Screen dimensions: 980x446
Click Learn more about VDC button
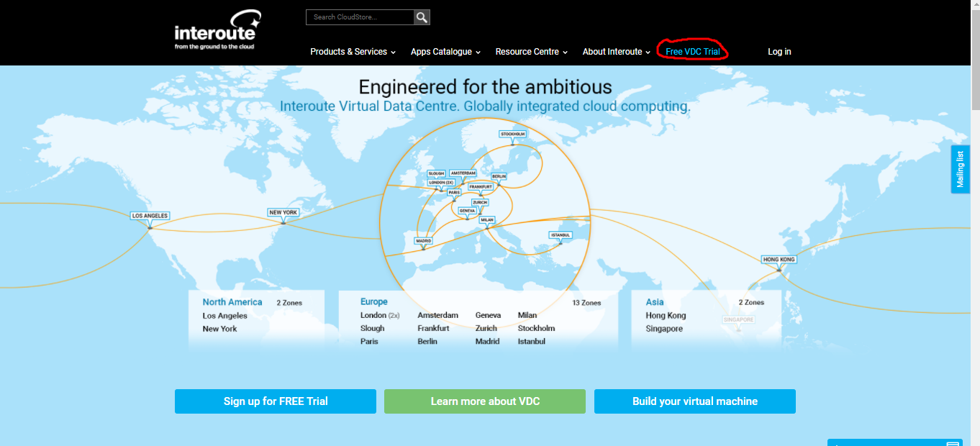point(485,401)
